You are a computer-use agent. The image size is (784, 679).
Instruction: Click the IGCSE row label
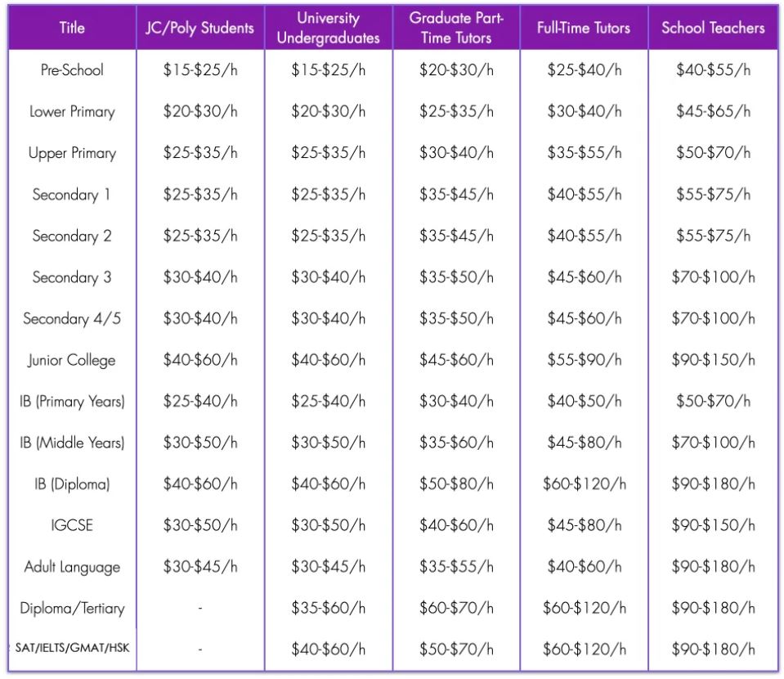pyautogui.click(x=72, y=525)
